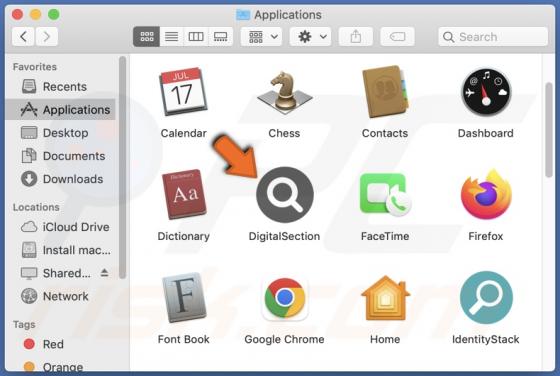Click the Dashboard label text

(486, 133)
